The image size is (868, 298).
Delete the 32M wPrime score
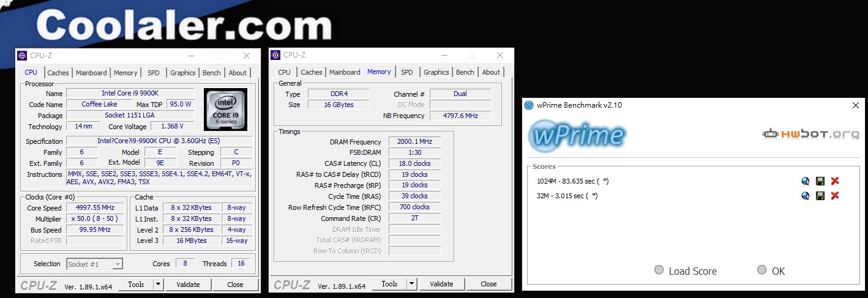pyautogui.click(x=835, y=196)
